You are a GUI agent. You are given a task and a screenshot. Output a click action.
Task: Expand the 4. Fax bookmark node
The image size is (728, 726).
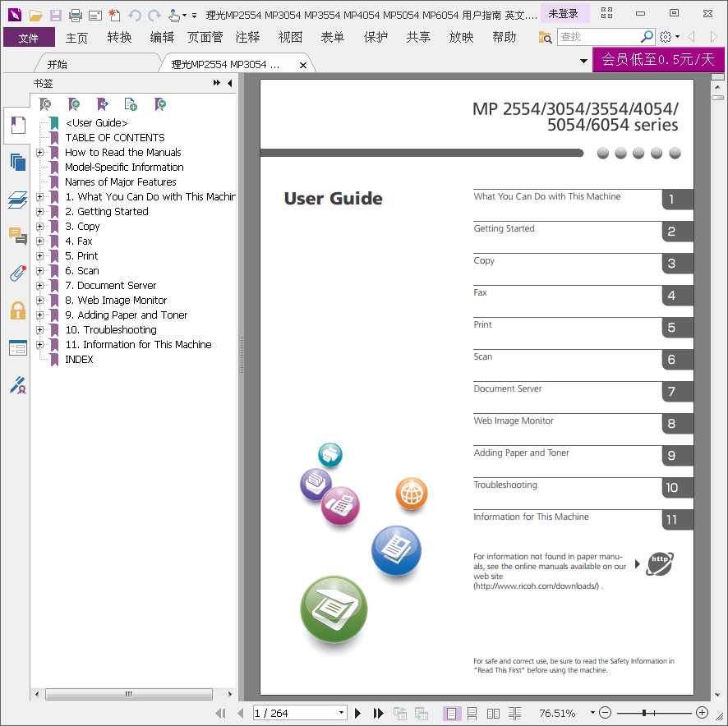point(40,241)
